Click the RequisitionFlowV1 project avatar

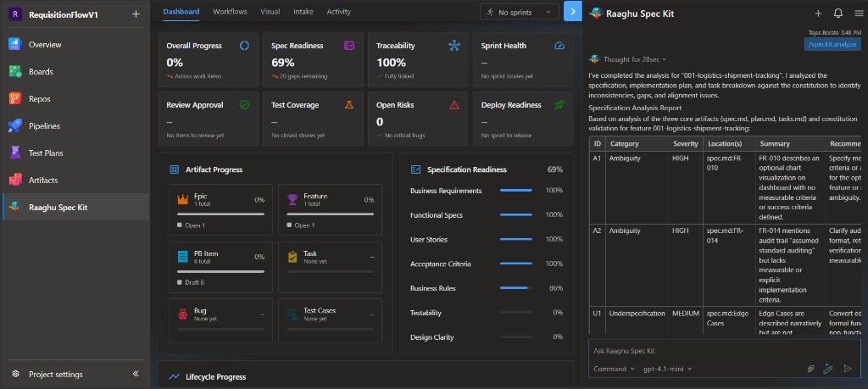[14, 14]
